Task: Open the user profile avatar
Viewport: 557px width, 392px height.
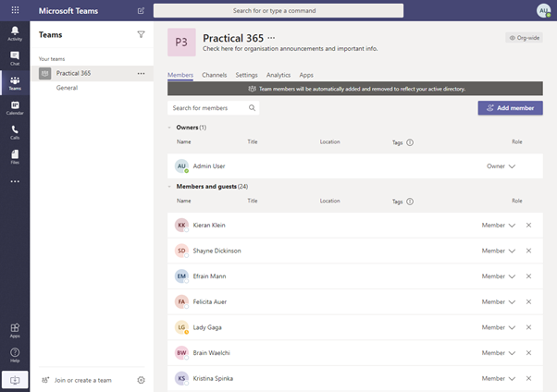Action: click(x=543, y=11)
